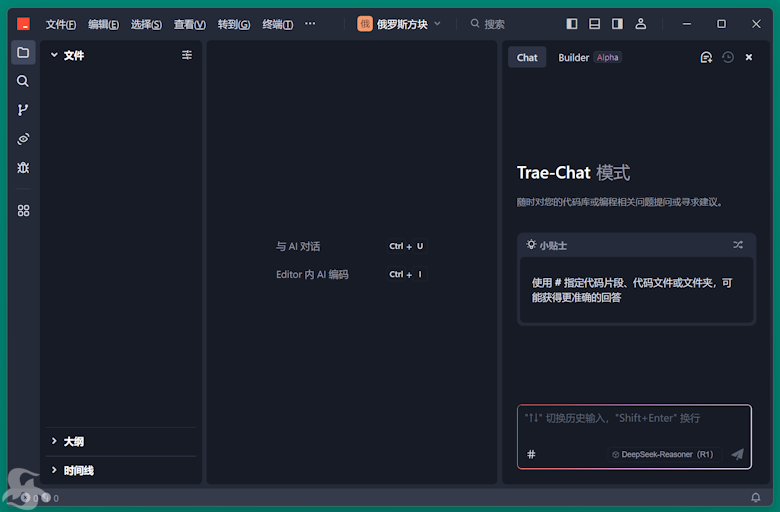
Task: Open the Extensions grid icon
Action: point(23,210)
